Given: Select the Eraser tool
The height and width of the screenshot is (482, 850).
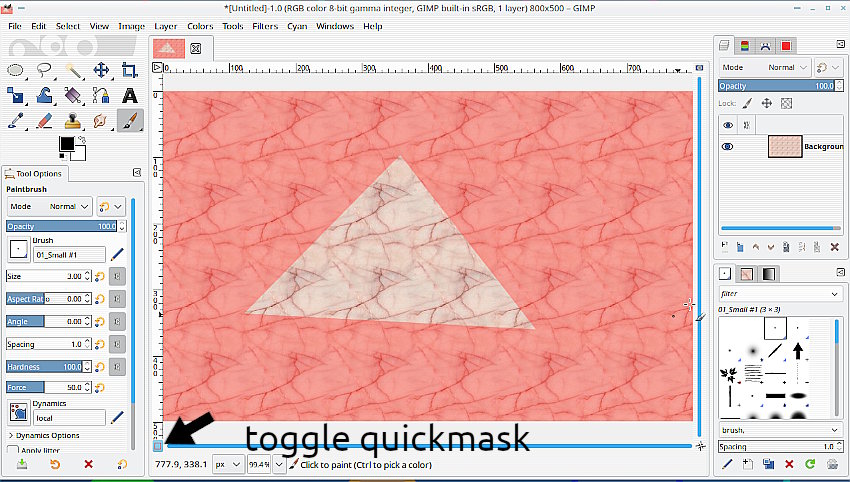Looking at the screenshot, I should tap(44, 120).
